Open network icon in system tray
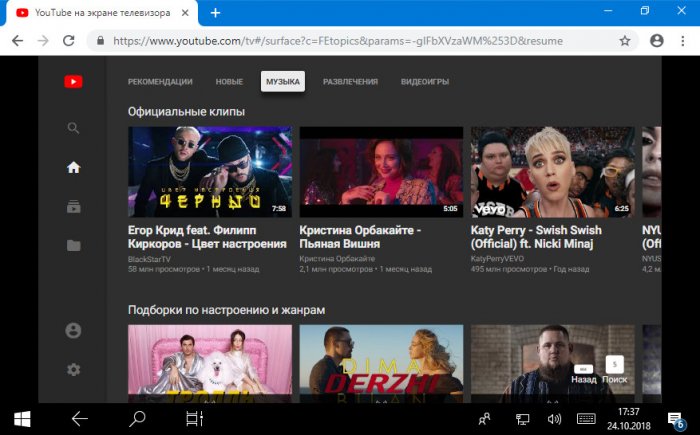Viewport: 700px width, 435px height. (x=522, y=419)
